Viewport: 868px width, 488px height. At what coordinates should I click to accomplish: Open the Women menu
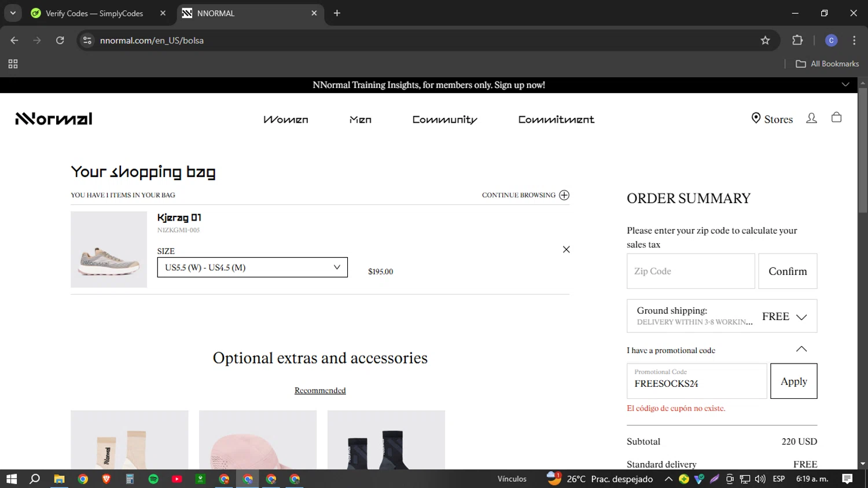[286, 119]
